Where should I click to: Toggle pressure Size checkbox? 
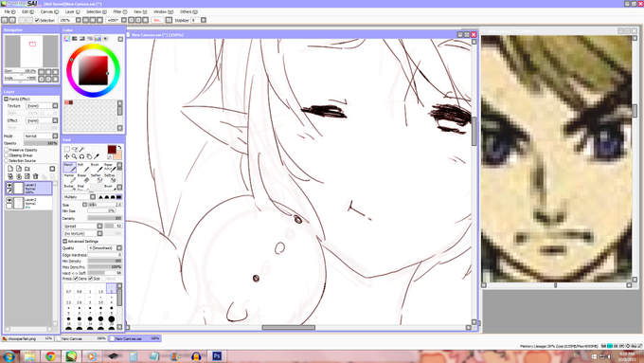tap(90, 279)
